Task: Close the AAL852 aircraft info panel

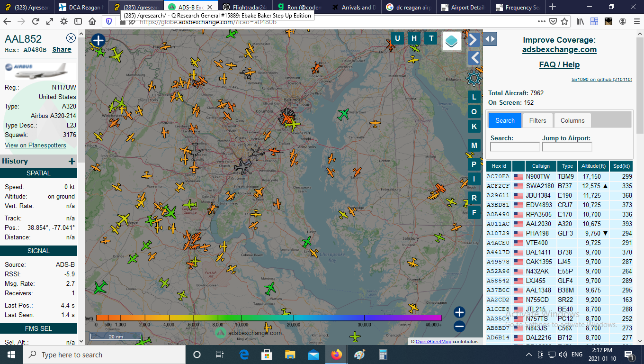Action: (x=71, y=38)
